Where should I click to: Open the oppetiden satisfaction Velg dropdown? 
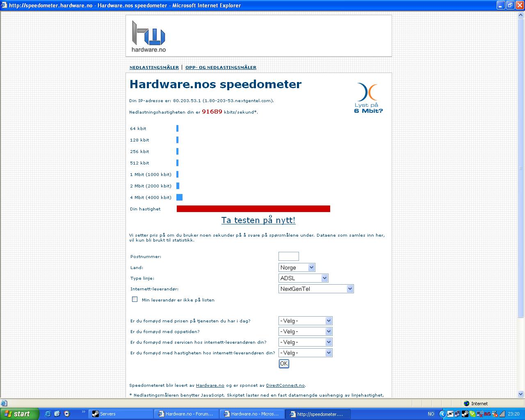tap(306, 331)
